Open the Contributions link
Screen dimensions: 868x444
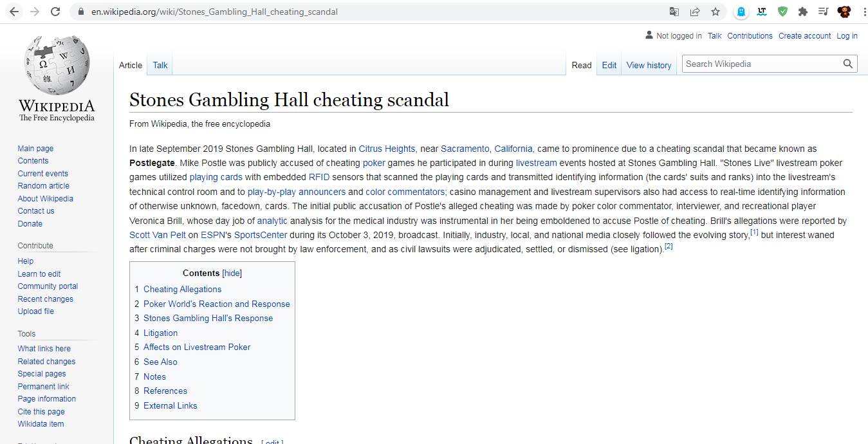coord(750,36)
